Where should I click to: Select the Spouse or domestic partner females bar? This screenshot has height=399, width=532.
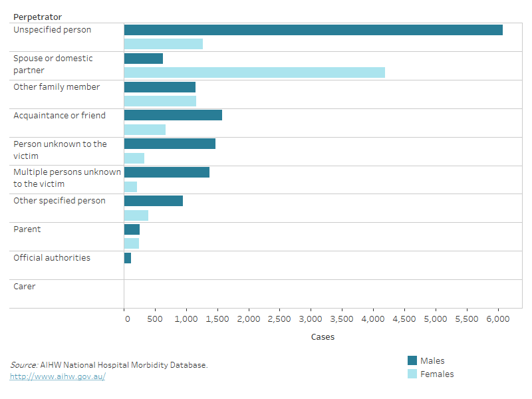(253, 70)
